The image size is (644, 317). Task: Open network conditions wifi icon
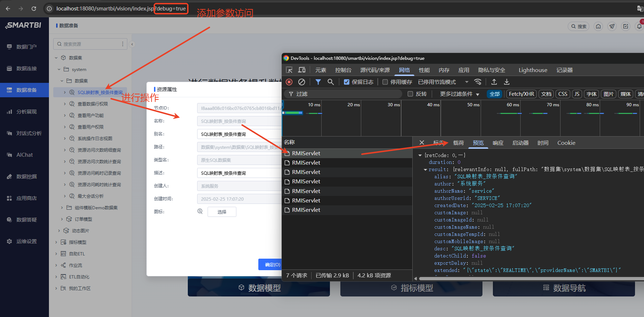click(x=478, y=82)
